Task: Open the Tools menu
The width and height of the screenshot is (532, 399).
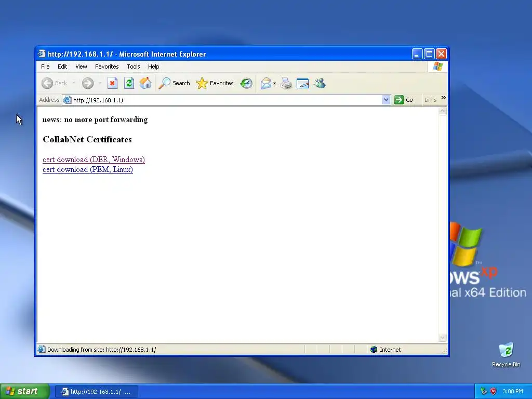Action: pos(134,66)
